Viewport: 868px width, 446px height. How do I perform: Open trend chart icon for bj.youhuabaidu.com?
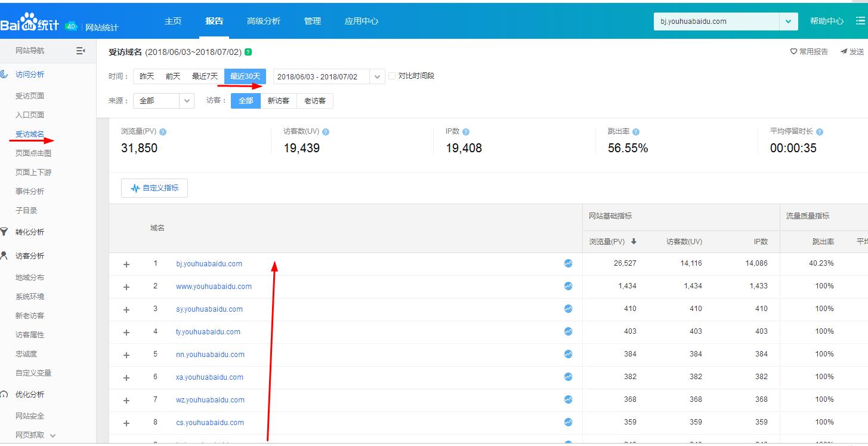pos(568,263)
